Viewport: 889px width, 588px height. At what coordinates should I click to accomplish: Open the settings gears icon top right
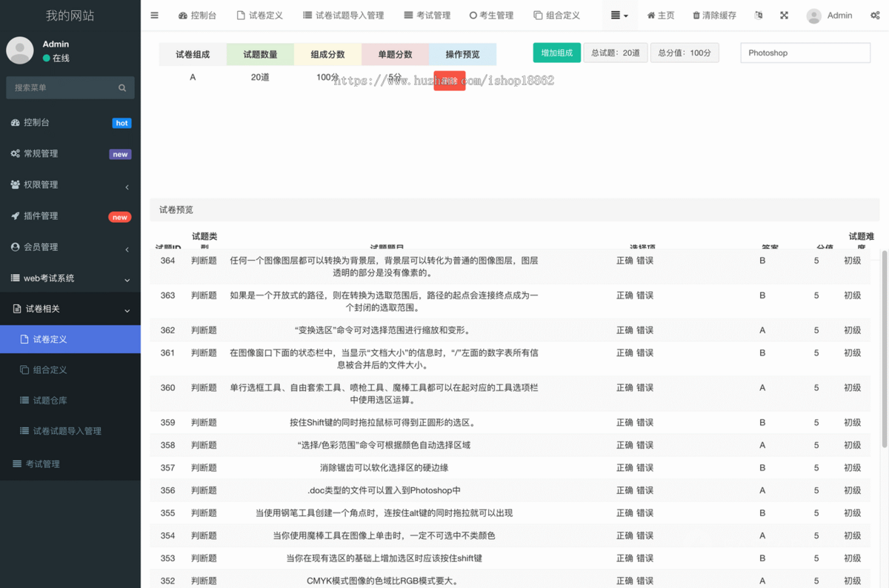[874, 15]
